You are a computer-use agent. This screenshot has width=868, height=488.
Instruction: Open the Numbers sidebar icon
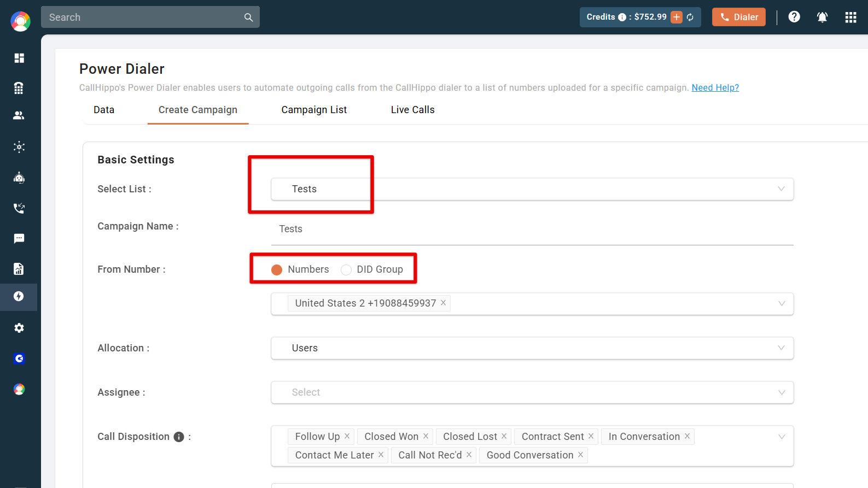pyautogui.click(x=19, y=88)
